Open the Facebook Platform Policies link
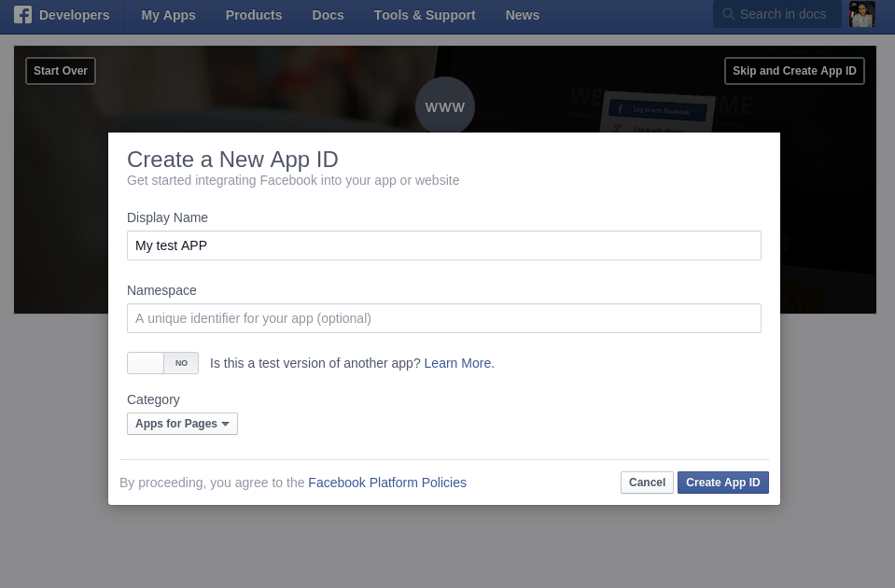Screen dimensions: 895x588 click(387, 483)
